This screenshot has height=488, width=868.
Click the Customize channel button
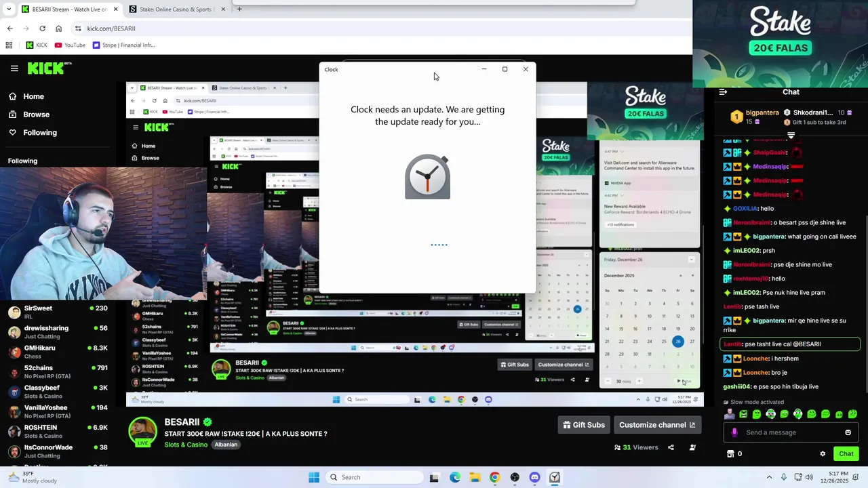coord(657,425)
